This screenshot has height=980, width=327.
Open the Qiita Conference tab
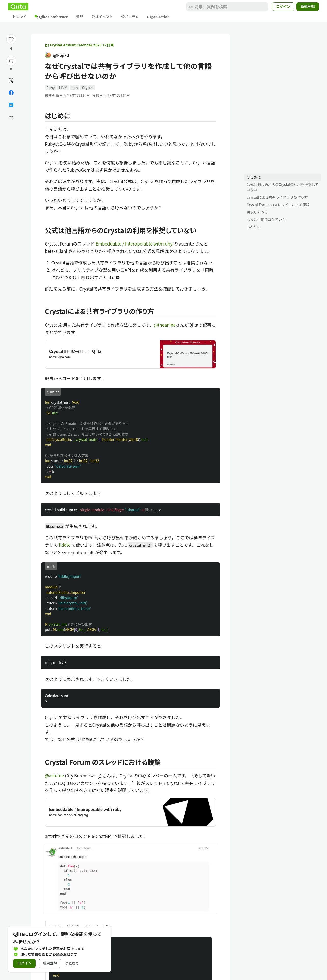tap(51, 17)
